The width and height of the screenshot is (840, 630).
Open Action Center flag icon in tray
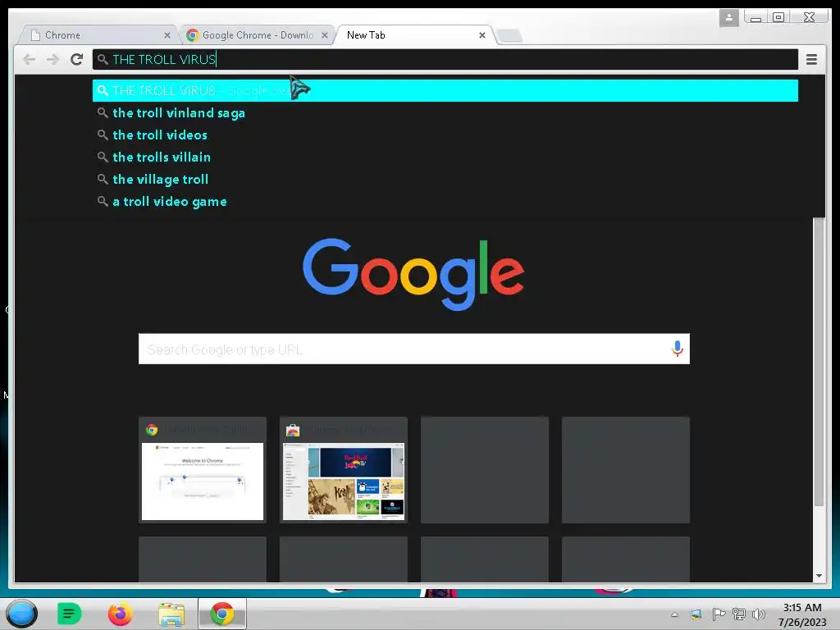click(719, 614)
